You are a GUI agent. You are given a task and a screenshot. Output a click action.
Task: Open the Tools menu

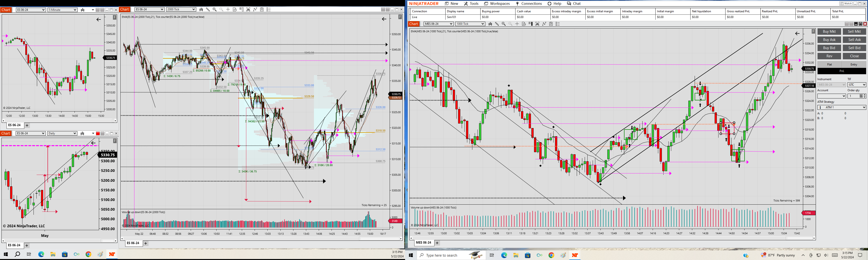(x=471, y=4)
